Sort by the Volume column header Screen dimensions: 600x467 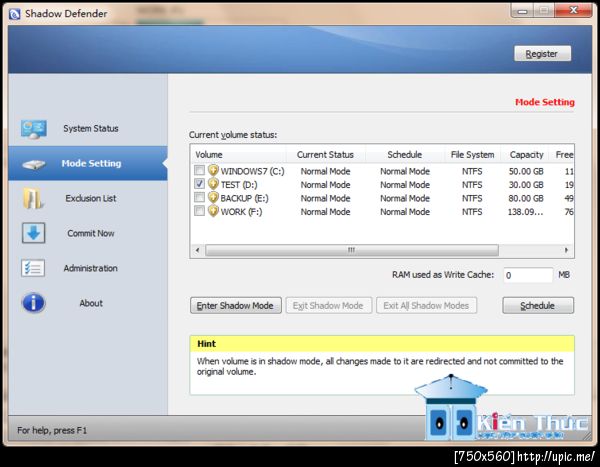(238, 155)
